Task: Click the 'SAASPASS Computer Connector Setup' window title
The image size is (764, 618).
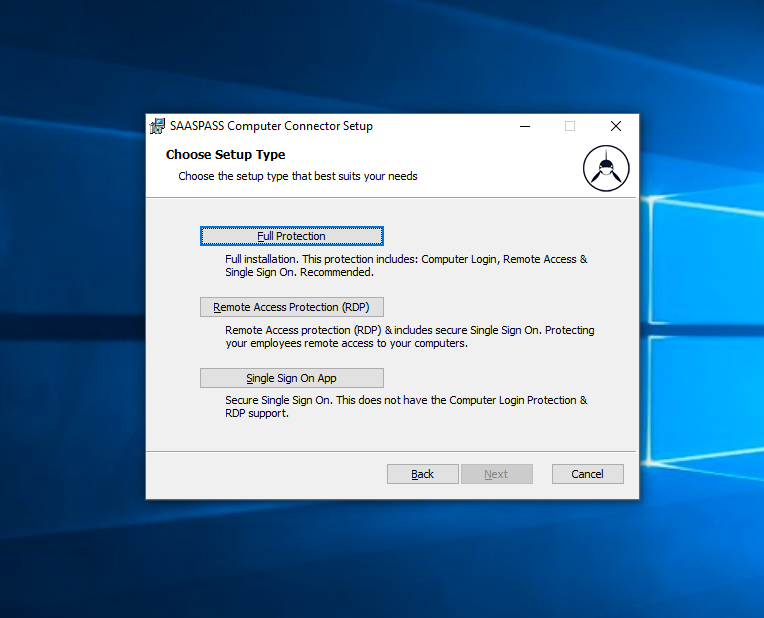Action: tap(271, 126)
